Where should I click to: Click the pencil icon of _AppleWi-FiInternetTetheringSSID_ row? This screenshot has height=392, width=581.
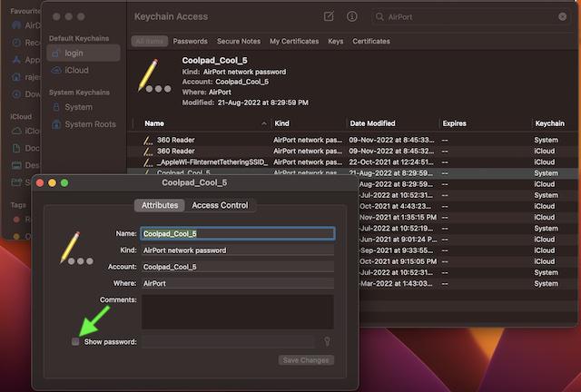tap(148, 162)
